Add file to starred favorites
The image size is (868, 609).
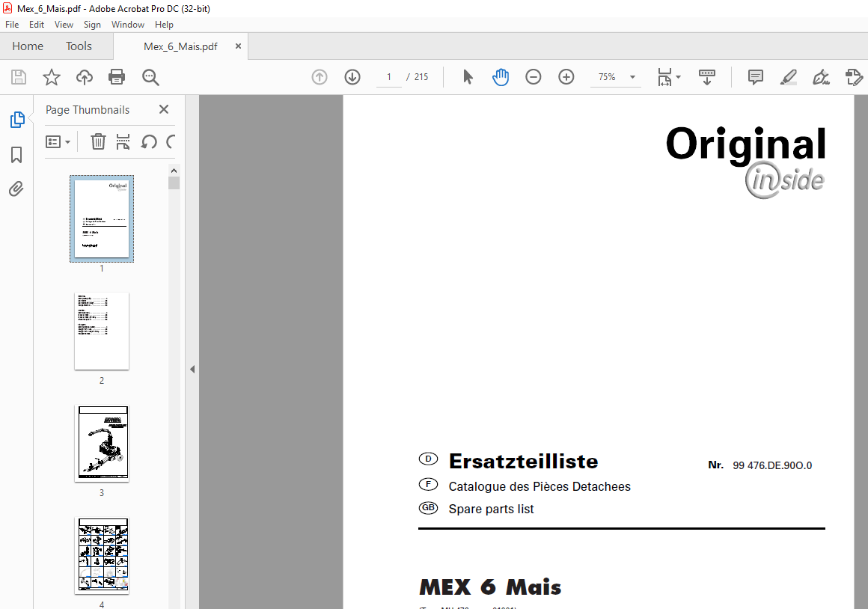(52, 77)
